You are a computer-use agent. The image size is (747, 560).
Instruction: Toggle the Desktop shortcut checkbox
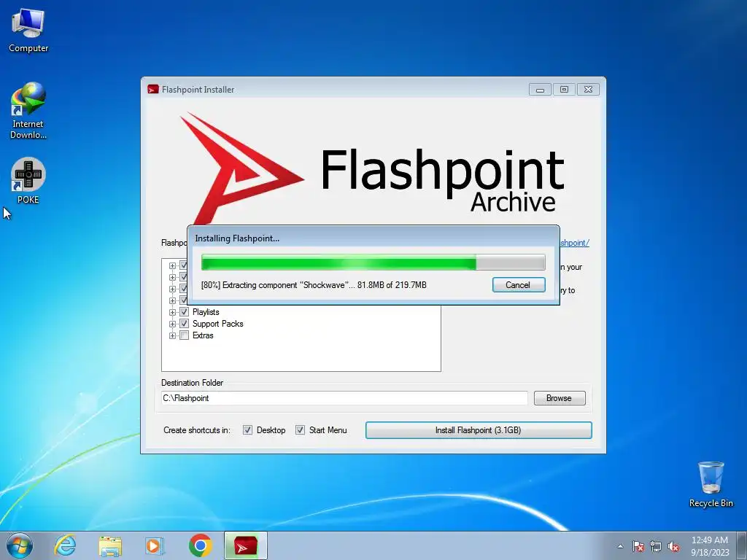click(248, 430)
